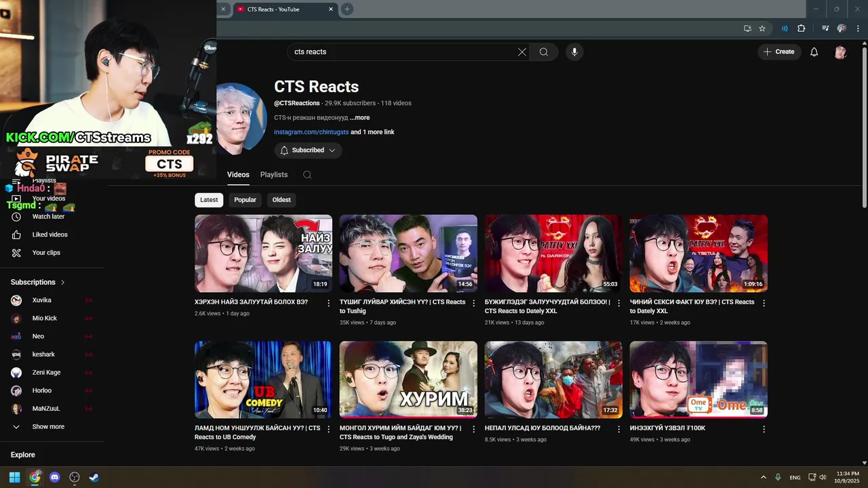Open Steam from taskbar
This screenshot has width=868, height=488.
94,477
